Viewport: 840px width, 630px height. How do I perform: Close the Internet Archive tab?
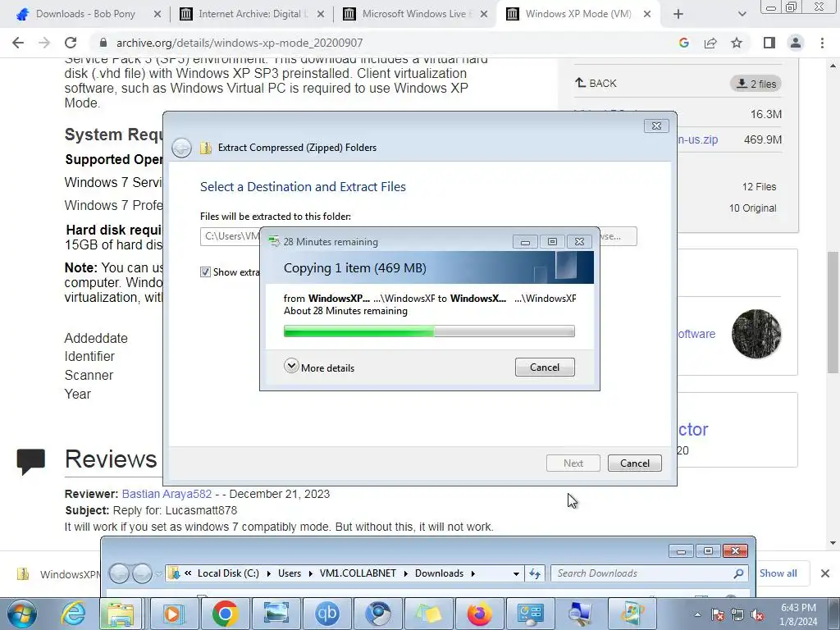coord(321,14)
